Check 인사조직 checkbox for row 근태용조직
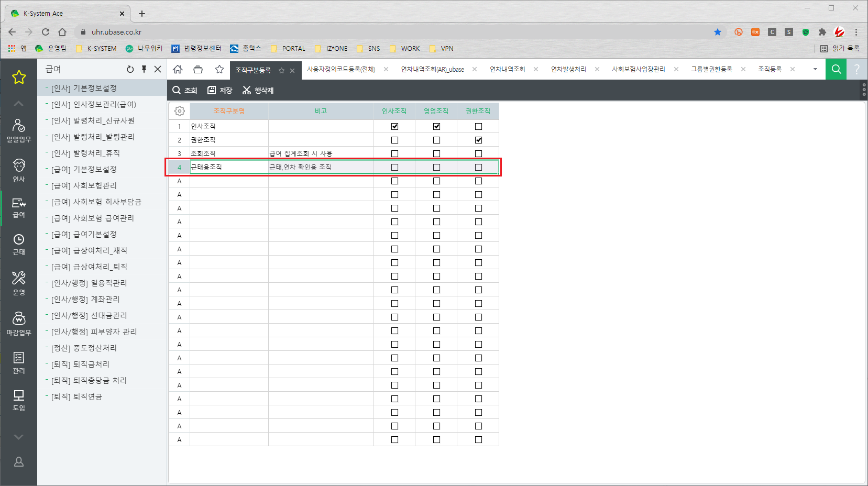The height and width of the screenshot is (486, 868). [394, 167]
